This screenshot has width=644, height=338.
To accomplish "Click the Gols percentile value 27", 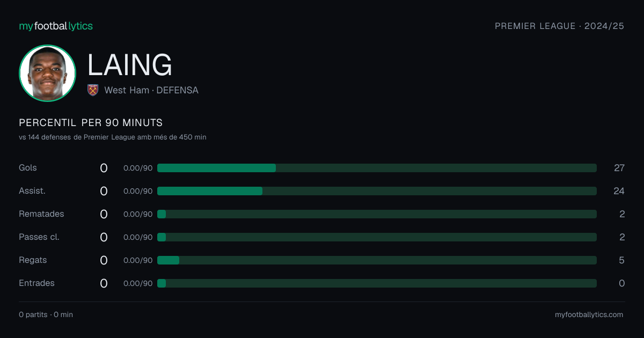I will click(x=619, y=168).
